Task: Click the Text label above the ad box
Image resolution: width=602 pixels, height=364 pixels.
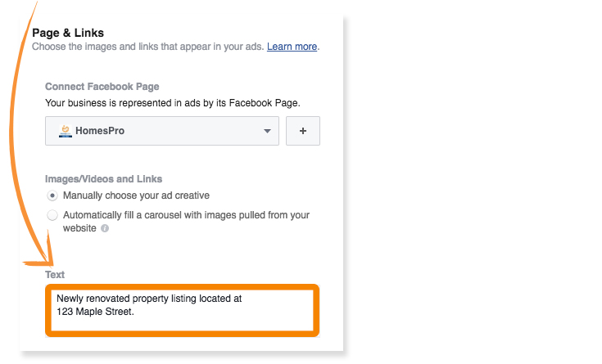Action: tap(55, 275)
